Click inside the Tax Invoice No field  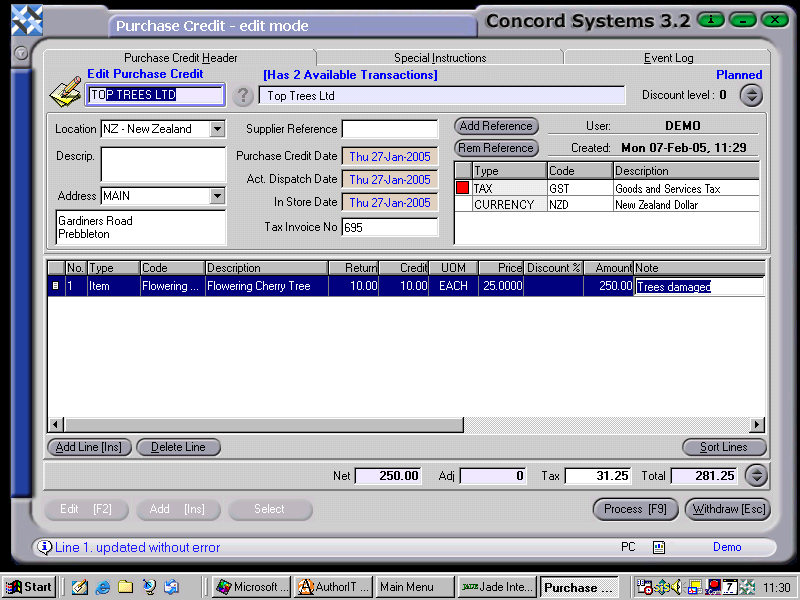click(x=390, y=226)
